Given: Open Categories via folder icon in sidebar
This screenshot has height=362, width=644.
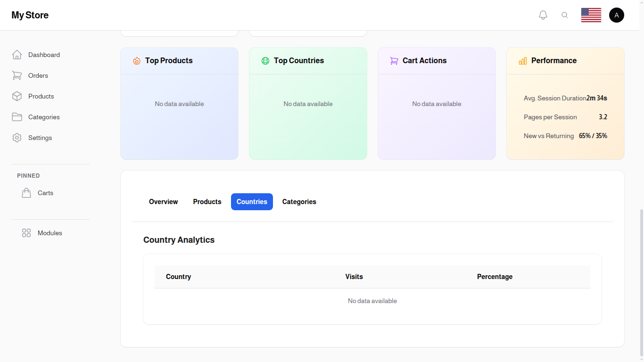Looking at the screenshot, I should tap(17, 117).
